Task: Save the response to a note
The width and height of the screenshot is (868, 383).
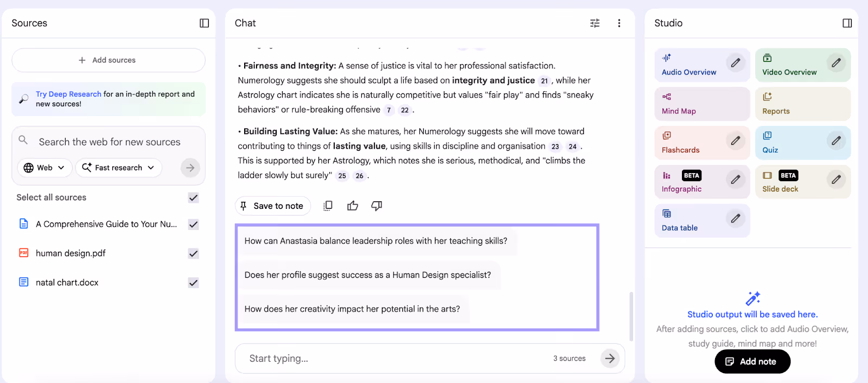Action: pos(273,206)
